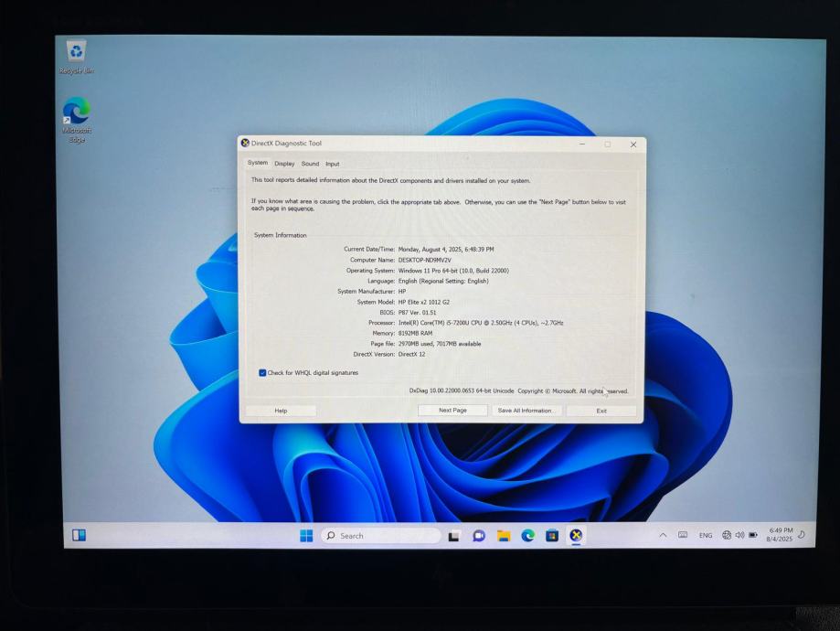This screenshot has width=840, height=631.
Task: Click the DxDiag version copyright text
Action: [518, 390]
